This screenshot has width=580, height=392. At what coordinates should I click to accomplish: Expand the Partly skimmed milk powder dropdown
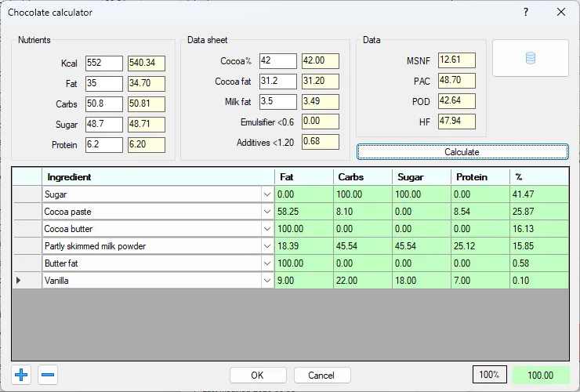coord(267,246)
